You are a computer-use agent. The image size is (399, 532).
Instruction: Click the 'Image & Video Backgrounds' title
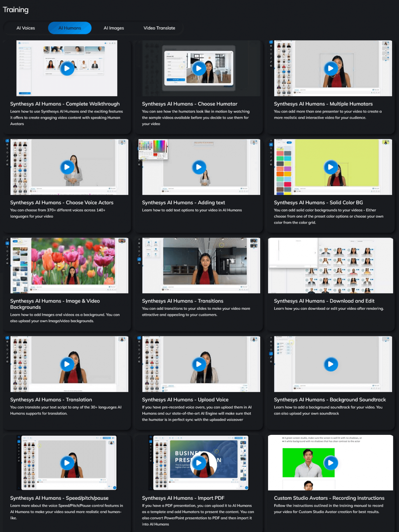coord(55,304)
